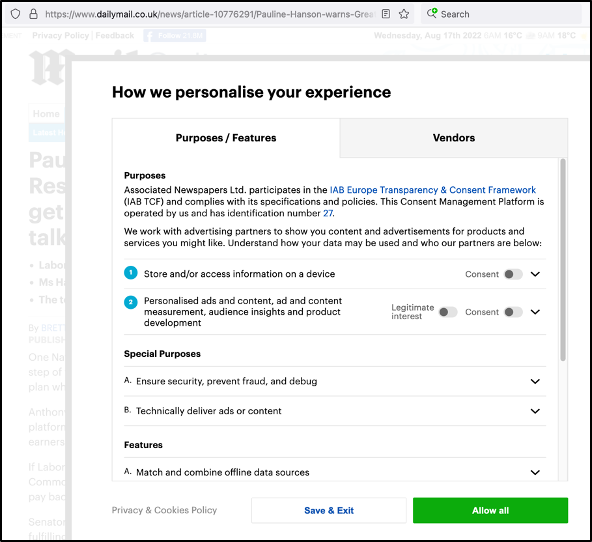Click the 'Features' section heading
The height and width of the screenshot is (542, 592).
[x=143, y=445]
